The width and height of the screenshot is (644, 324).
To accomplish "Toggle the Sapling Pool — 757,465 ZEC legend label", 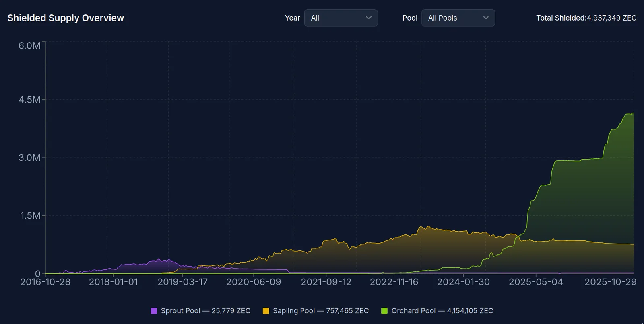I will coord(321,311).
